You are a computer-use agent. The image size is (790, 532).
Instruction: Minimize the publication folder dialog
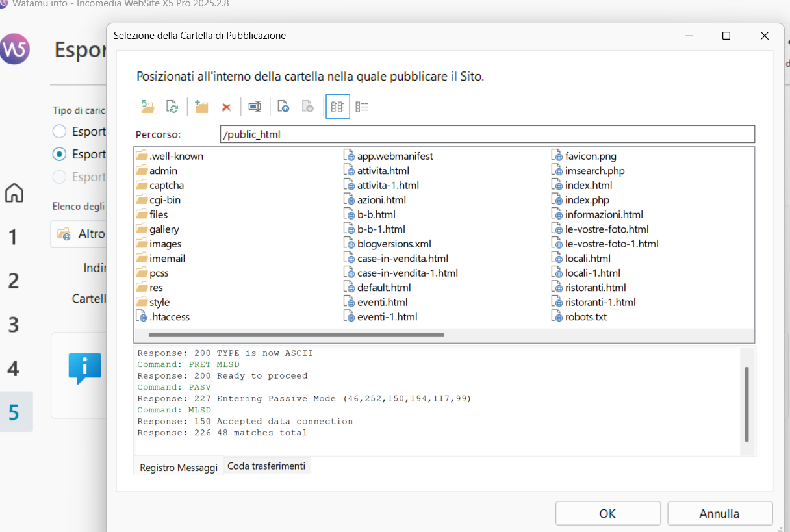coord(689,36)
